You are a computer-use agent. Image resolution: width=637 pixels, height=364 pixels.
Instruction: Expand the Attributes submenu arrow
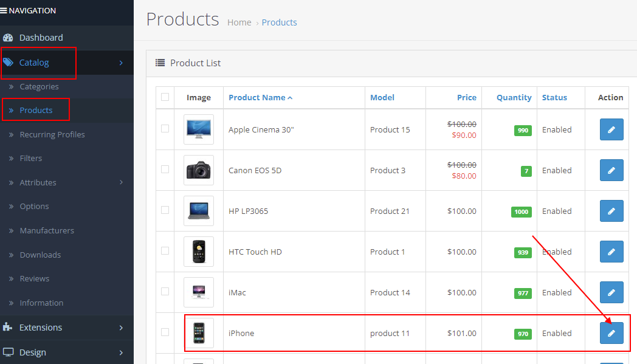121,182
